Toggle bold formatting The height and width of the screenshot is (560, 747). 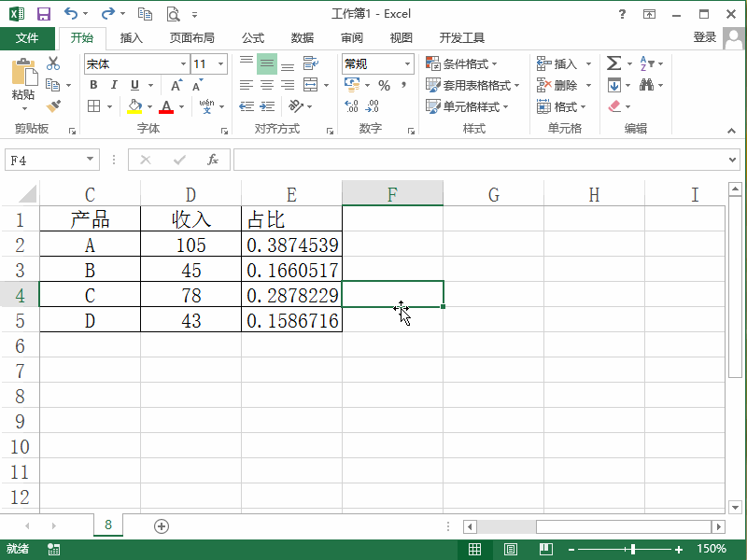93,85
